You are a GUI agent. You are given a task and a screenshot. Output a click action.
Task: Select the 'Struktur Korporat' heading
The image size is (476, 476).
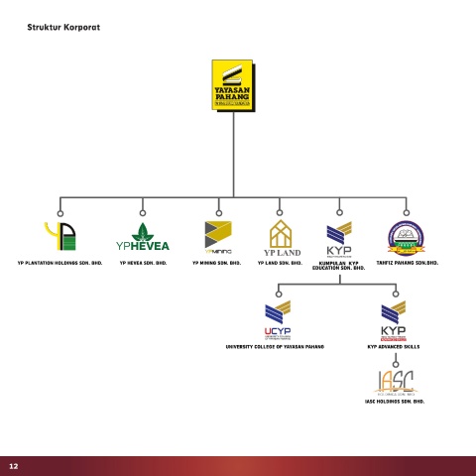coord(63,27)
